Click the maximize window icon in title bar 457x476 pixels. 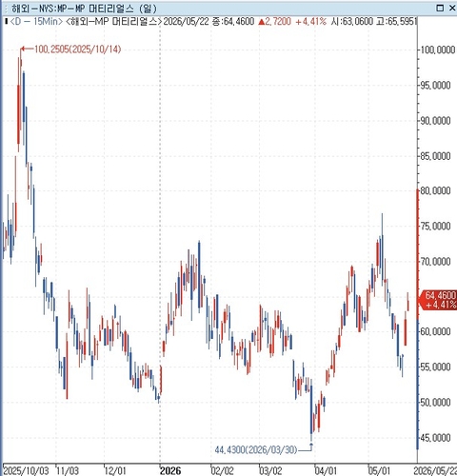point(440,8)
